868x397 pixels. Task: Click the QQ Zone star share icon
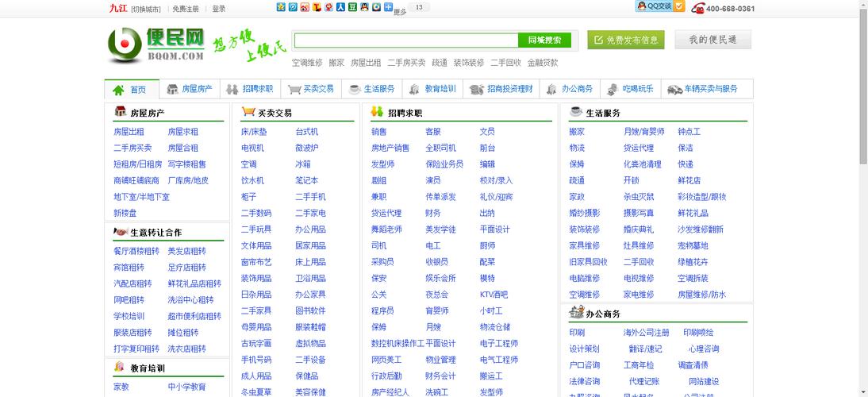tap(281, 7)
